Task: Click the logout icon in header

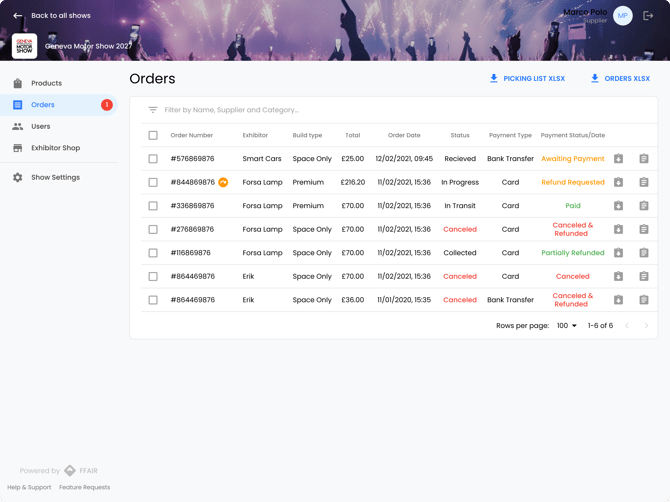Action: (x=648, y=16)
